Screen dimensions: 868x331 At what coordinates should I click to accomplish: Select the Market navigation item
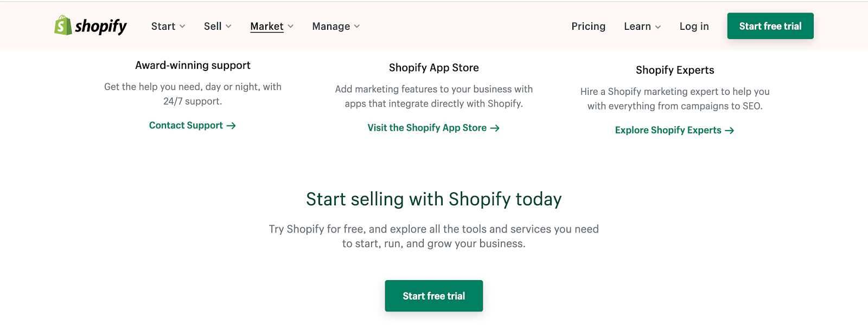coord(266,27)
